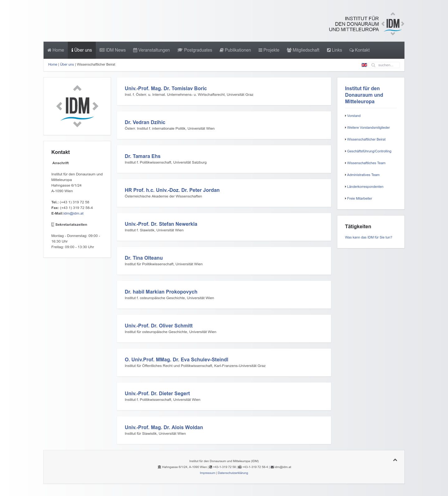Open the Veranstaltungen menu item
Image resolution: width=448 pixels, height=496 pixels.
pyautogui.click(x=152, y=50)
